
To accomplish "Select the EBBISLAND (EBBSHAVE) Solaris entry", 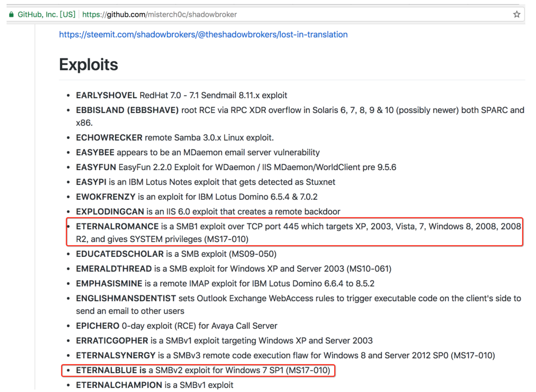I will (300, 116).
